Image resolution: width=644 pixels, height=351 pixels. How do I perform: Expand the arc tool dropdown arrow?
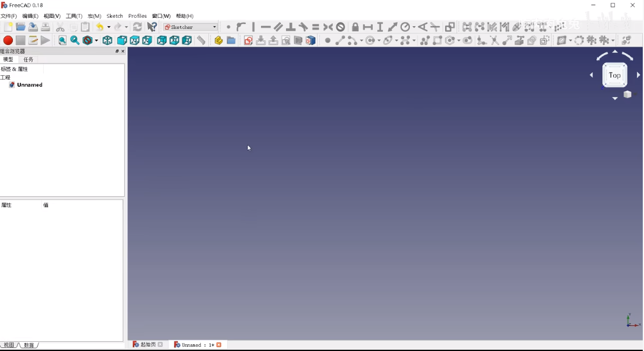361,40
